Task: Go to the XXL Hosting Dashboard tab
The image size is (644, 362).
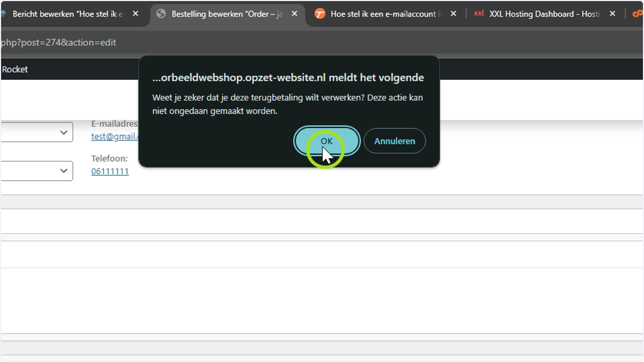Action: pos(544,14)
